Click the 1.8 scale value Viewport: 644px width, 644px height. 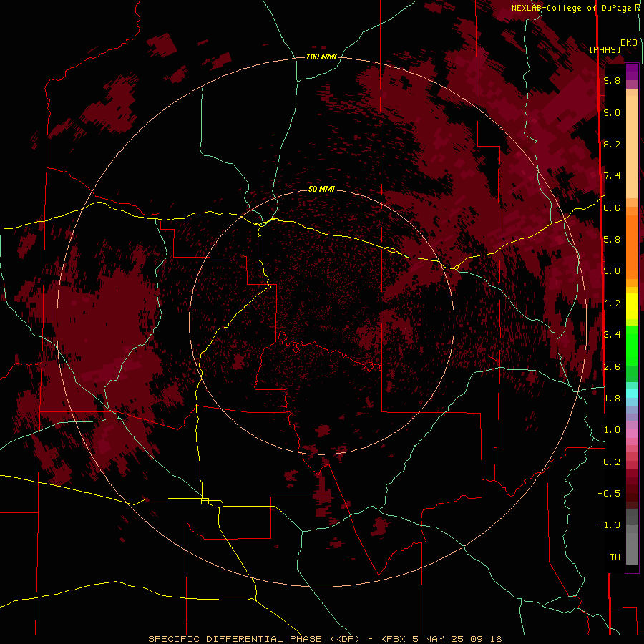612,399
